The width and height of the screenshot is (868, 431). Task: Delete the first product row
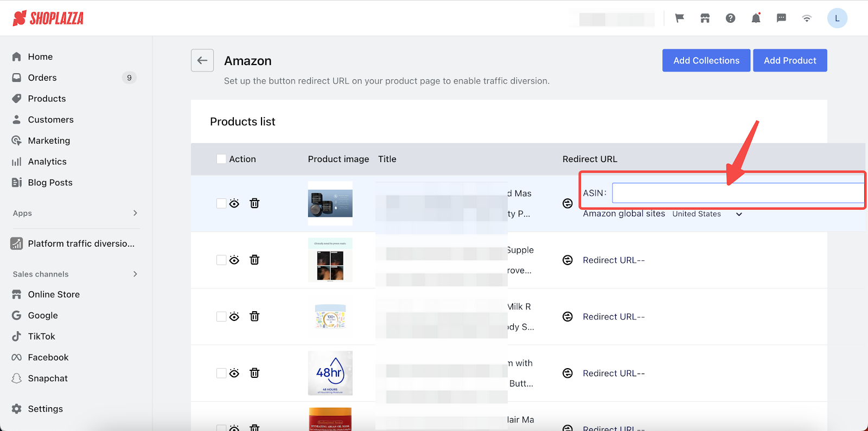point(254,203)
